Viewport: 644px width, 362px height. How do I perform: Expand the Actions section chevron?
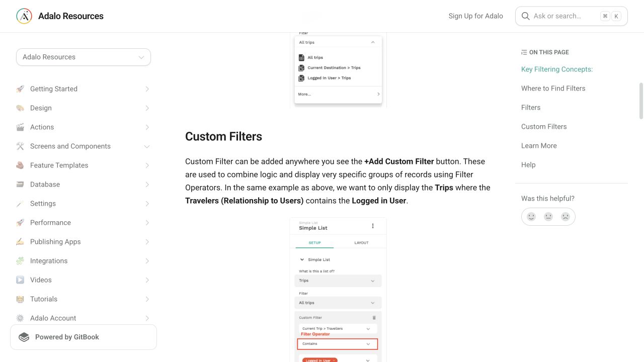[x=147, y=127]
